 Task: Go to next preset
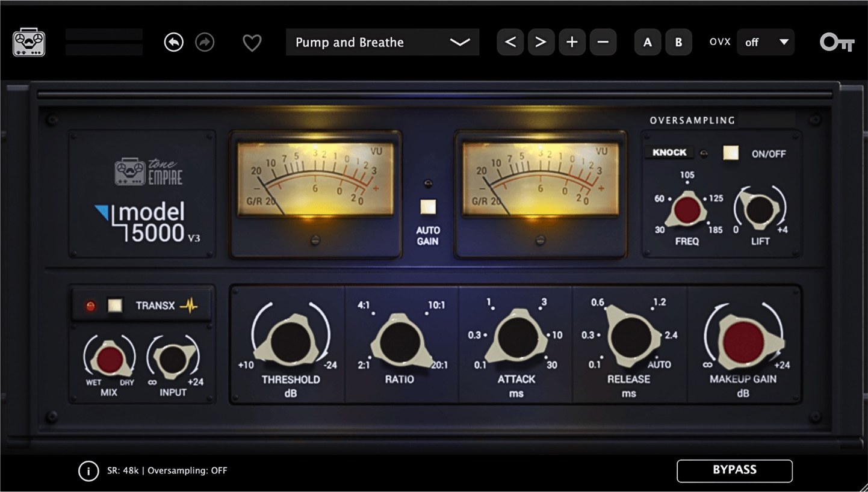pos(541,42)
